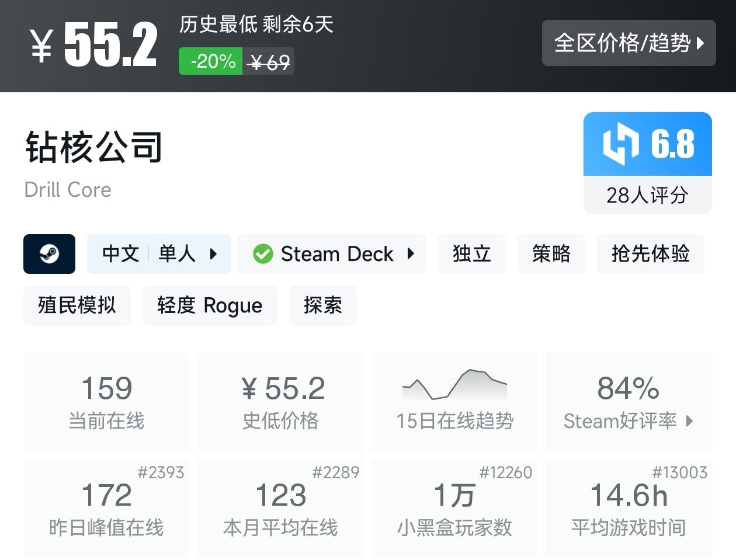Open the 当前在线 player count card
Screen dimensions: 736x560
tap(106, 402)
